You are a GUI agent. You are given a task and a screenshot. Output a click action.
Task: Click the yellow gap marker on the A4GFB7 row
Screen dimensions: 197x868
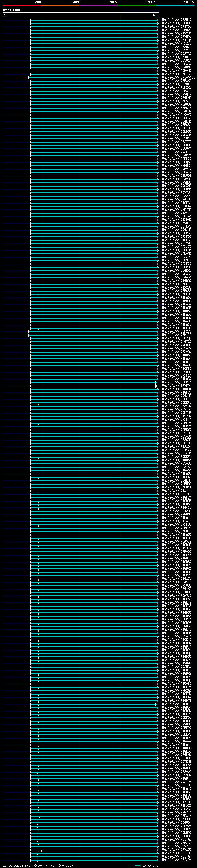[38, 329]
